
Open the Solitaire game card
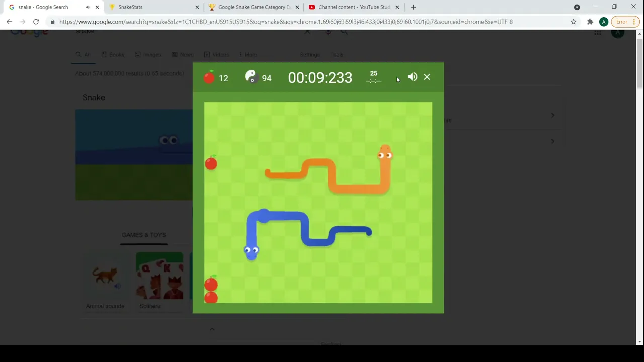pos(159,282)
